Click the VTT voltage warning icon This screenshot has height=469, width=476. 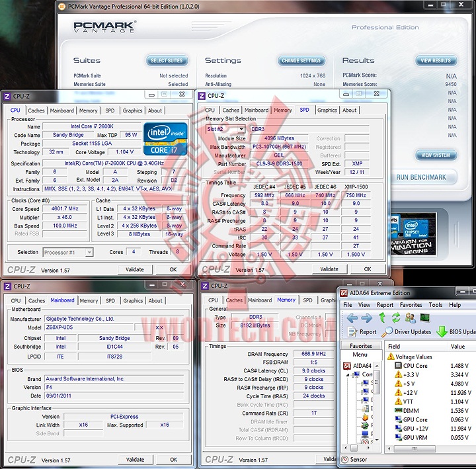[398, 402]
